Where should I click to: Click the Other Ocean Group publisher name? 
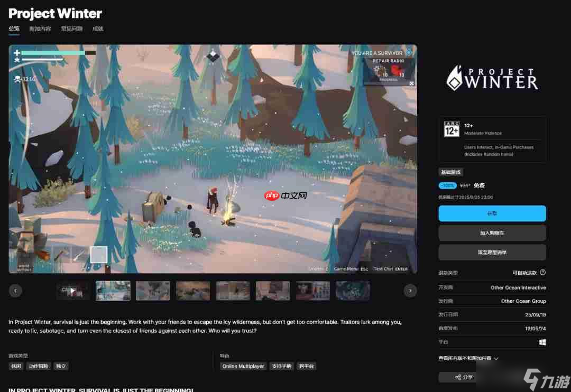[x=523, y=301]
